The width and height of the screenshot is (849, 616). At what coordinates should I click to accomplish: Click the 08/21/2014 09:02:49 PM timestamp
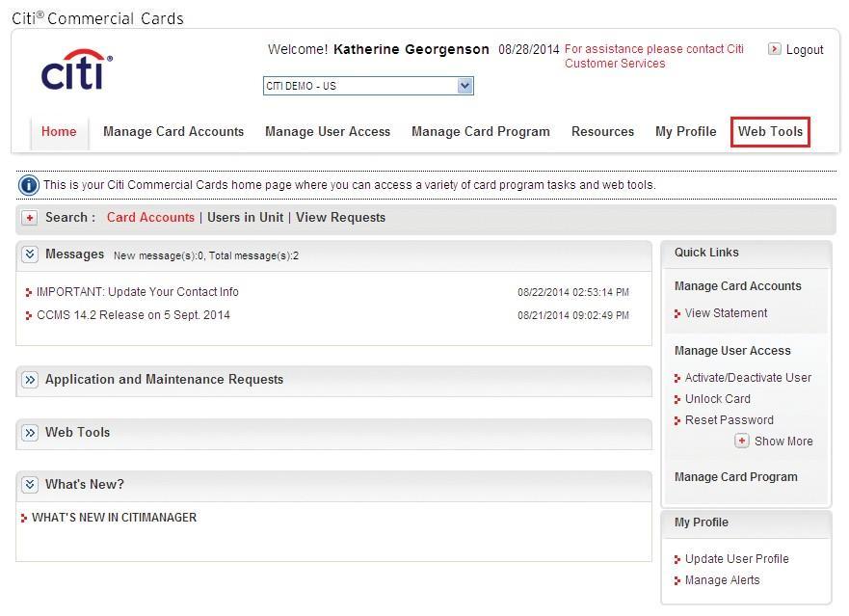573,315
